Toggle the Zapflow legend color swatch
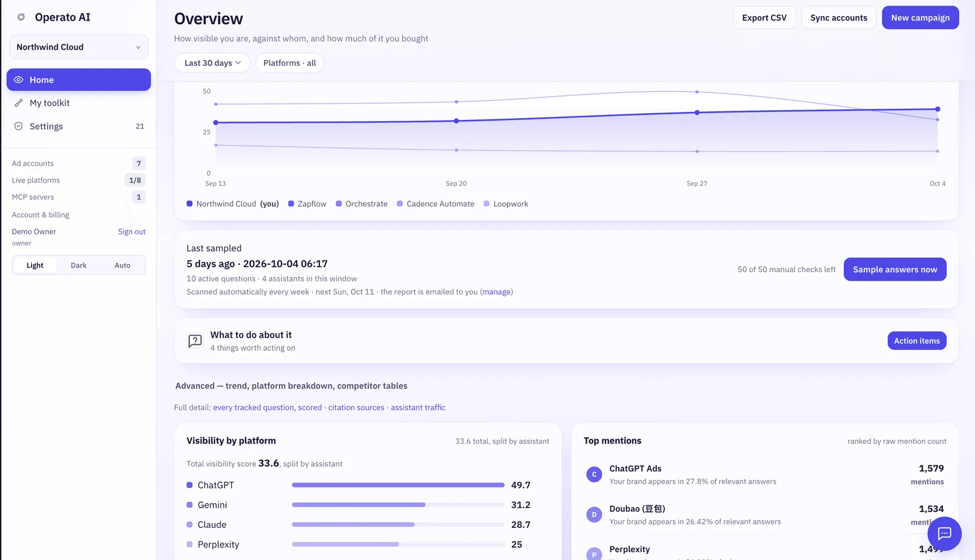The image size is (975, 560). point(291,204)
